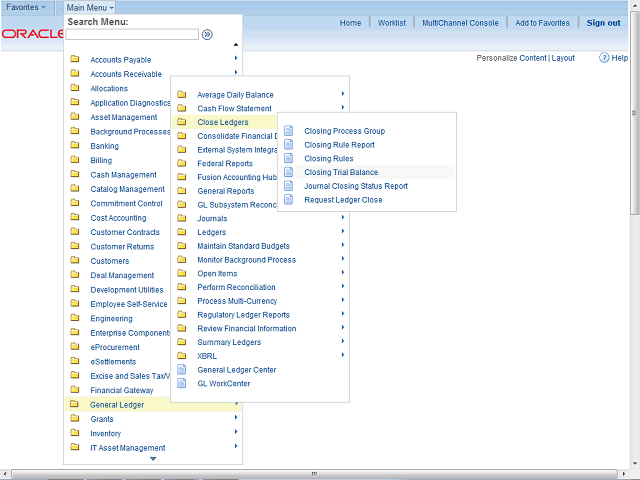Click the search go arrow button
The height and width of the screenshot is (480, 640).
(207, 34)
